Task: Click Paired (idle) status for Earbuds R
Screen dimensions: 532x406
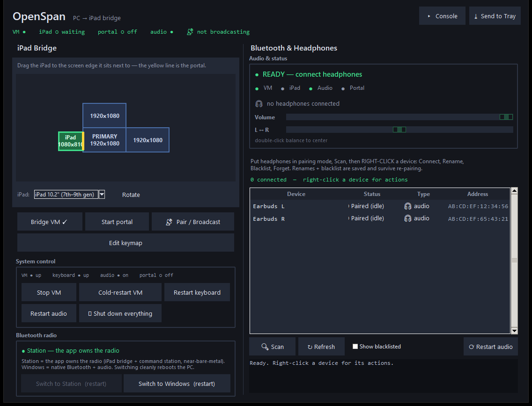Action: point(367,218)
